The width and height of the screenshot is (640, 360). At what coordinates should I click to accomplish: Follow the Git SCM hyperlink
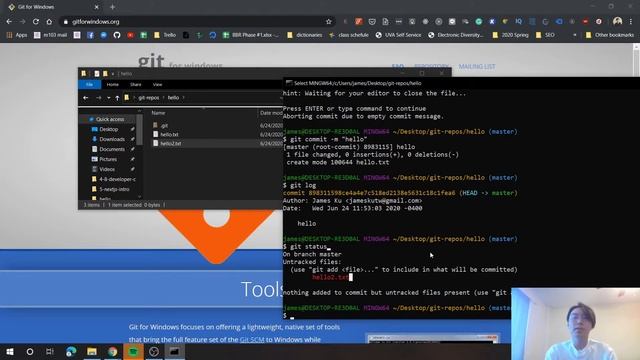(252, 340)
